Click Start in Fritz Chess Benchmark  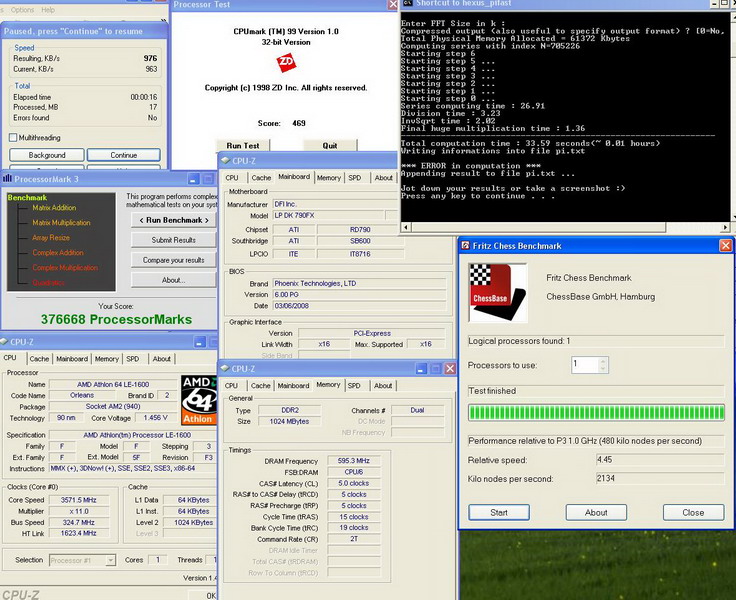(x=499, y=512)
